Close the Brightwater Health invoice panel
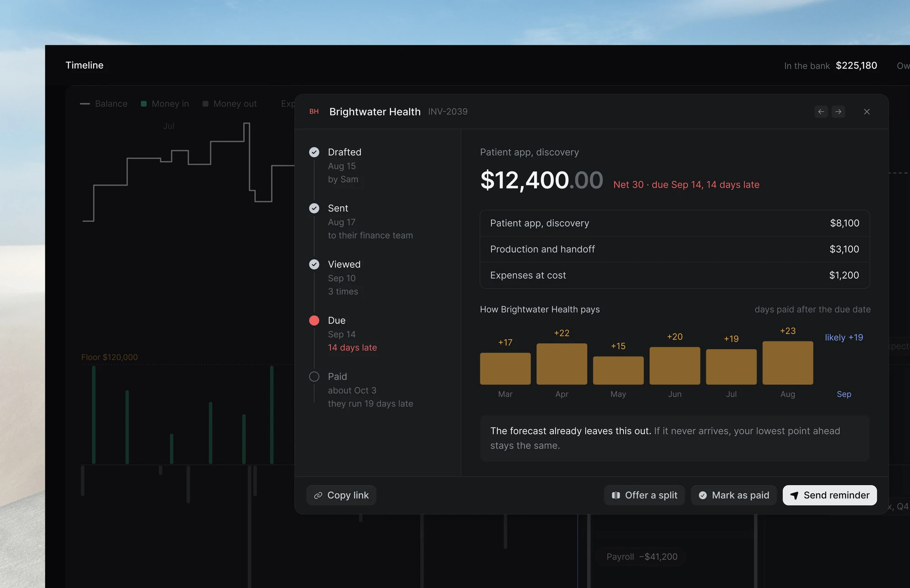Viewport: 910px width, 588px height. point(867,111)
